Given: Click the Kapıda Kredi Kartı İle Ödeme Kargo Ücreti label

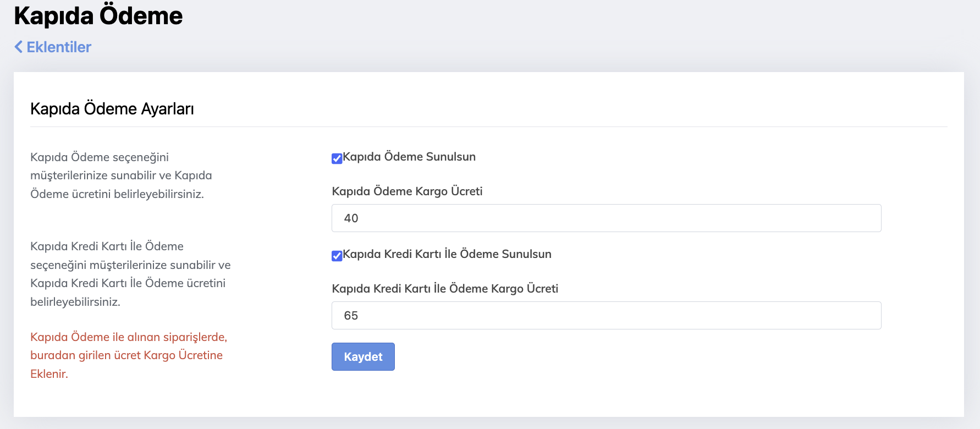Looking at the screenshot, I should pos(445,289).
